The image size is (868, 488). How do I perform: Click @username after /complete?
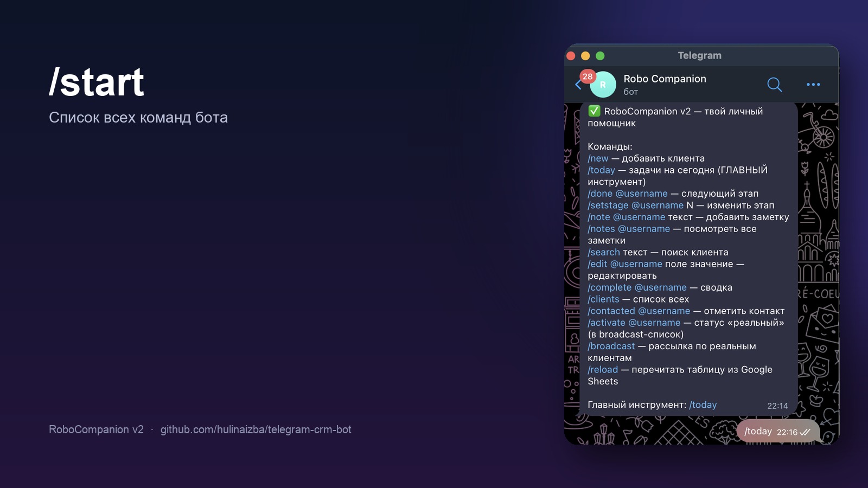(x=661, y=287)
